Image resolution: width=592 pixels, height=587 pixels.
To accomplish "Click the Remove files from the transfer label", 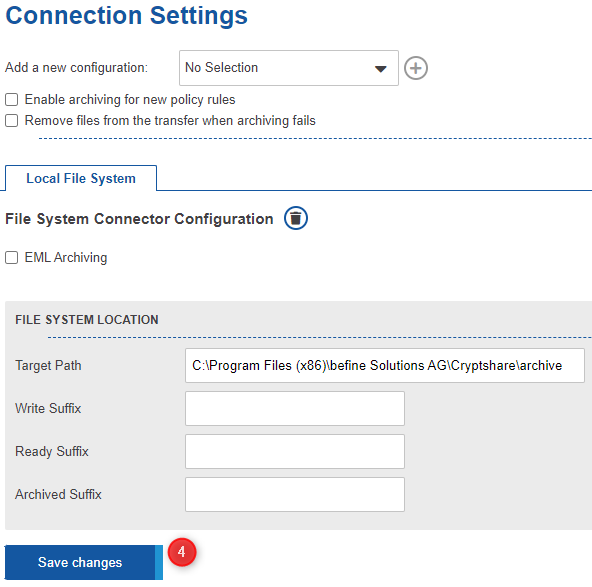I will 170,121.
